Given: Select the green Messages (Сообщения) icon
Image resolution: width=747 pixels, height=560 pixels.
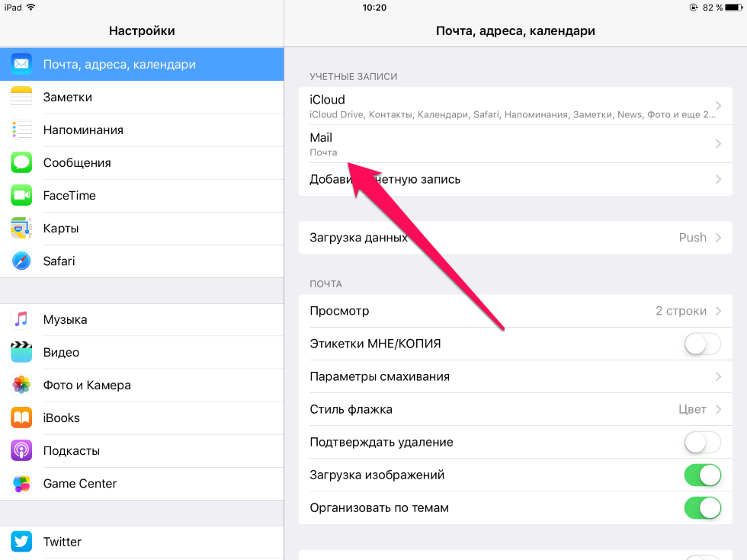Looking at the screenshot, I should pos(21,163).
